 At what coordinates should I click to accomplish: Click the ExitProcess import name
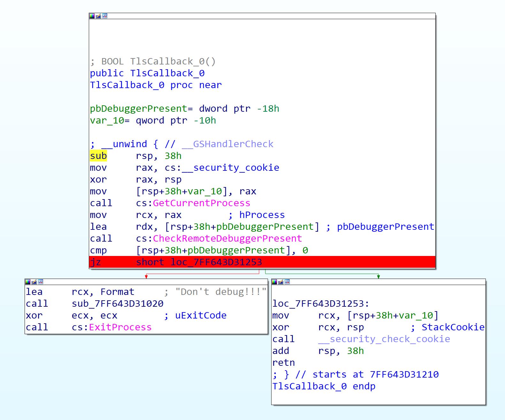point(120,327)
